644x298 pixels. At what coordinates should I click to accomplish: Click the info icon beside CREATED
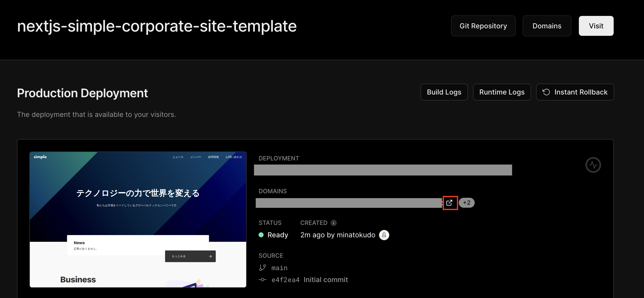click(333, 223)
